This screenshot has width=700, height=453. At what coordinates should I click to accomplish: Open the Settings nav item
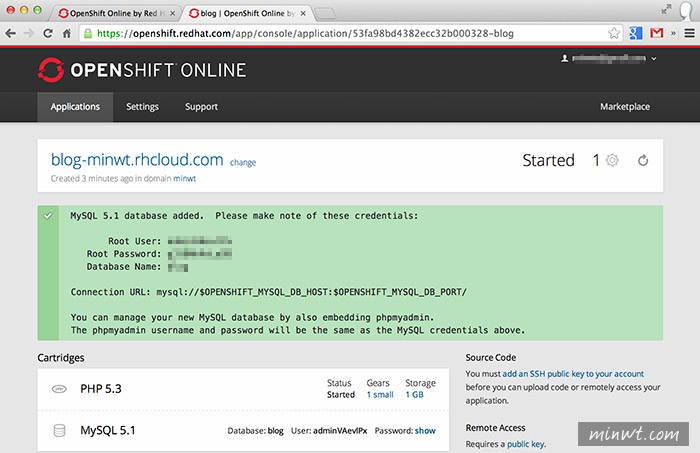click(142, 107)
